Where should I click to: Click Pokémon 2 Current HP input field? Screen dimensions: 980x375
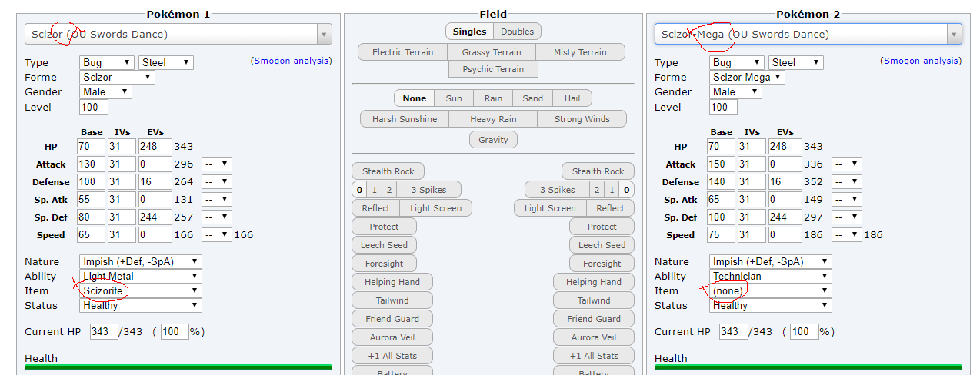[734, 332]
